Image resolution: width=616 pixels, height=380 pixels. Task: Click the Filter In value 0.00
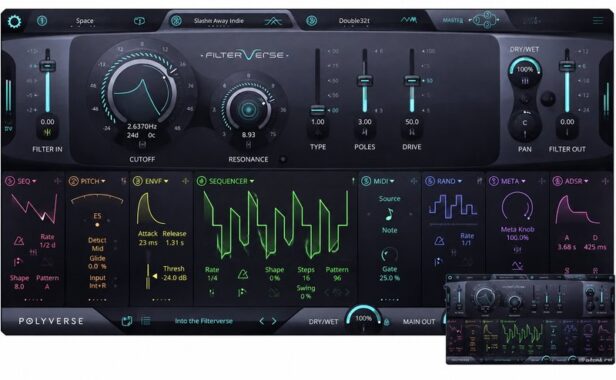pos(47,122)
